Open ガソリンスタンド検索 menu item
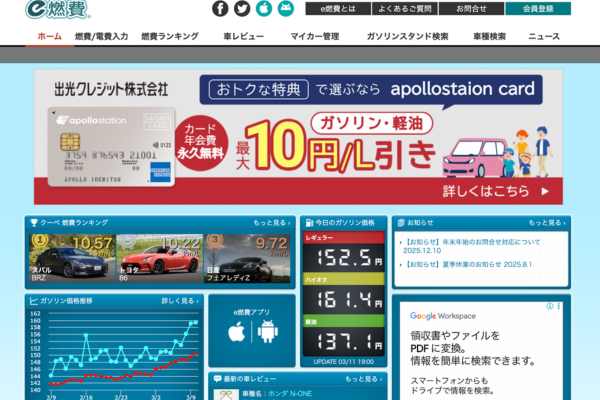Screen dimensions: 600x400 click(x=408, y=36)
